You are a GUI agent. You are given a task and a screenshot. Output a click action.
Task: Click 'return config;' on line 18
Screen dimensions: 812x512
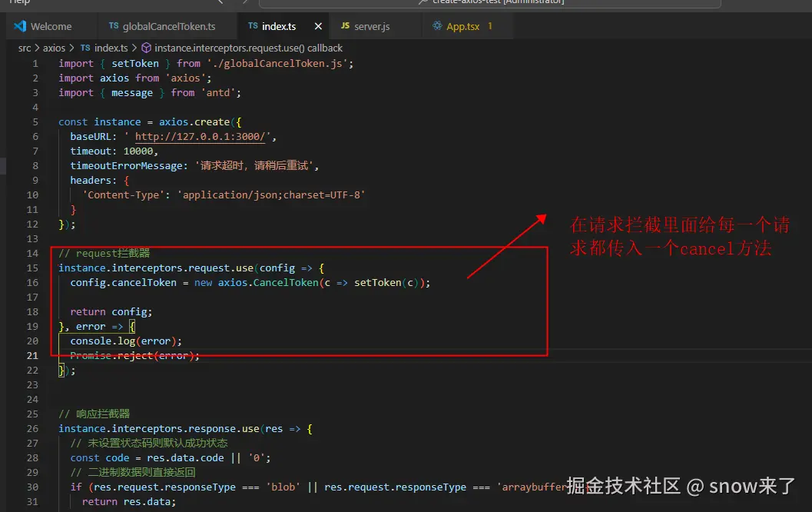[x=111, y=312]
